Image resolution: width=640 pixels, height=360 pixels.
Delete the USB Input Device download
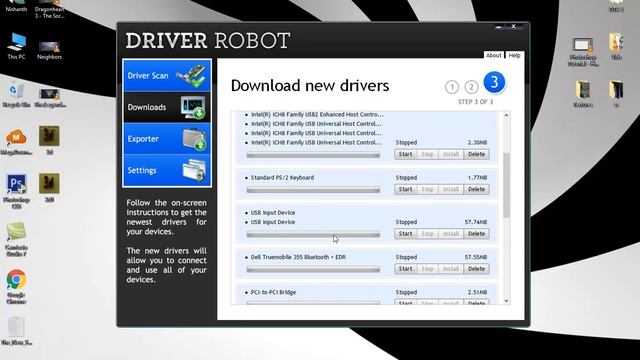[x=476, y=234]
